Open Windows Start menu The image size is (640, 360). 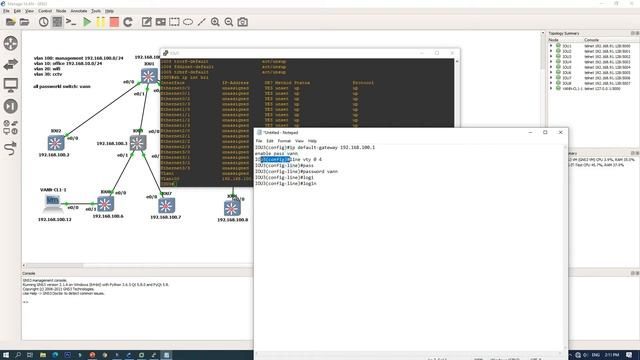tap(6, 355)
